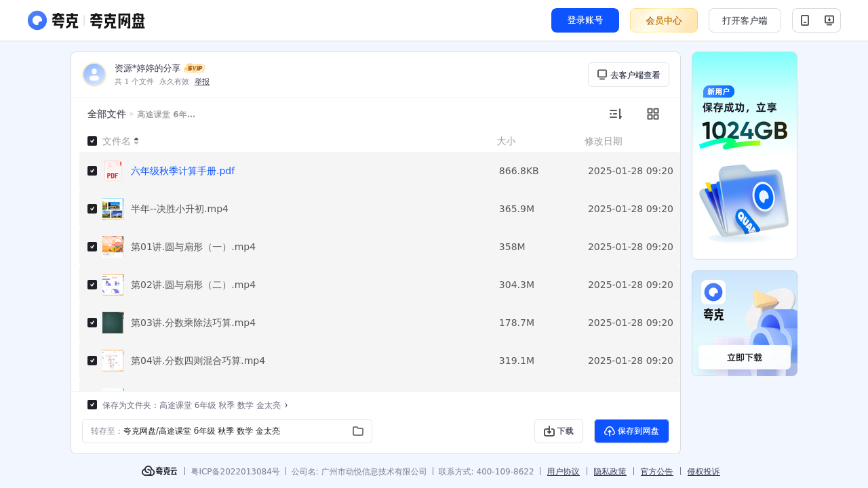Toggle the select-all checkbox beside 文件名
This screenshot has height=488, width=868.
tap(92, 141)
